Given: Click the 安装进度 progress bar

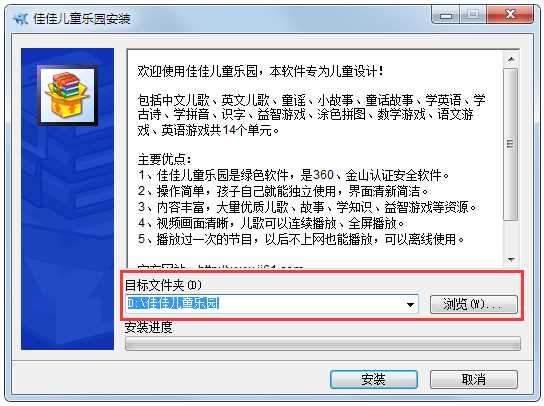Looking at the screenshot, I should 323,344.
